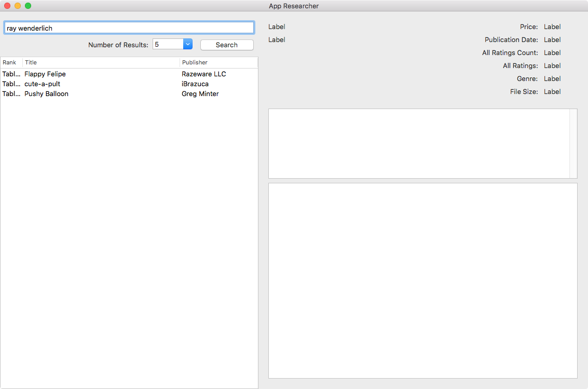This screenshot has width=588, height=389.
Task: Click the Number of Results value box showing 5
Action: click(168, 45)
